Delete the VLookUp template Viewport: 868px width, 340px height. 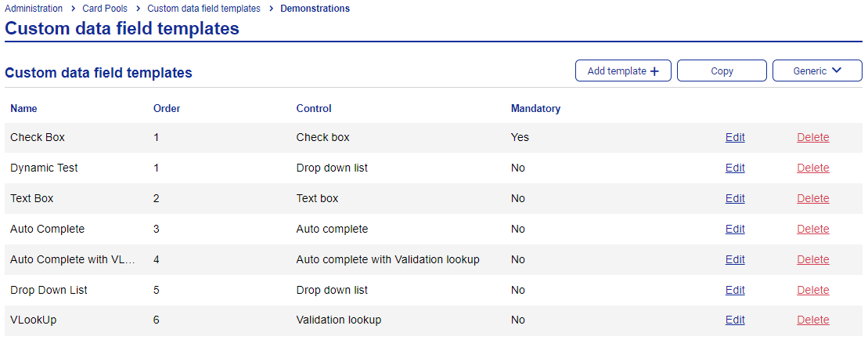813,320
